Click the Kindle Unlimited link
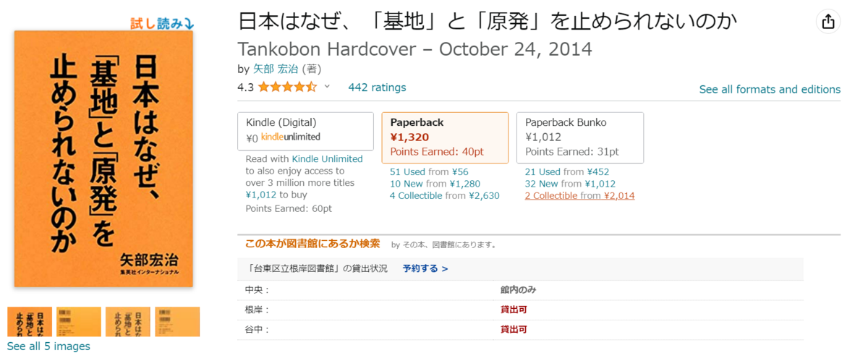The height and width of the screenshot is (353, 868). [x=327, y=159]
